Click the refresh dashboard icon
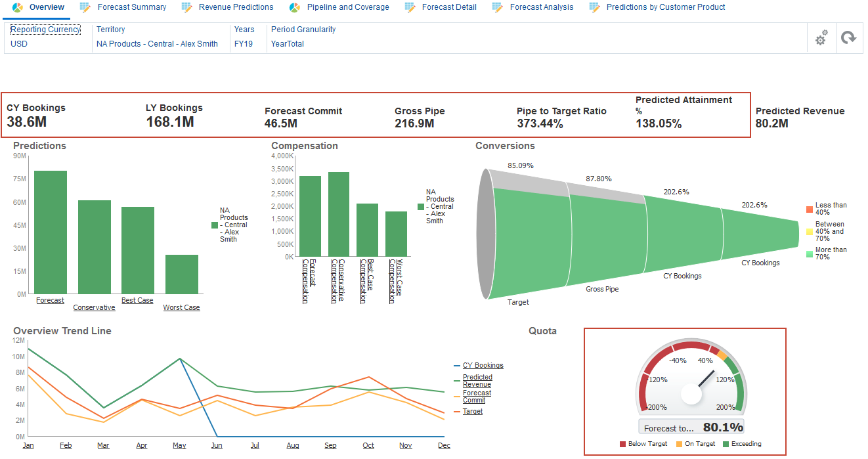The width and height of the screenshot is (868, 459). pyautogui.click(x=850, y=39)
